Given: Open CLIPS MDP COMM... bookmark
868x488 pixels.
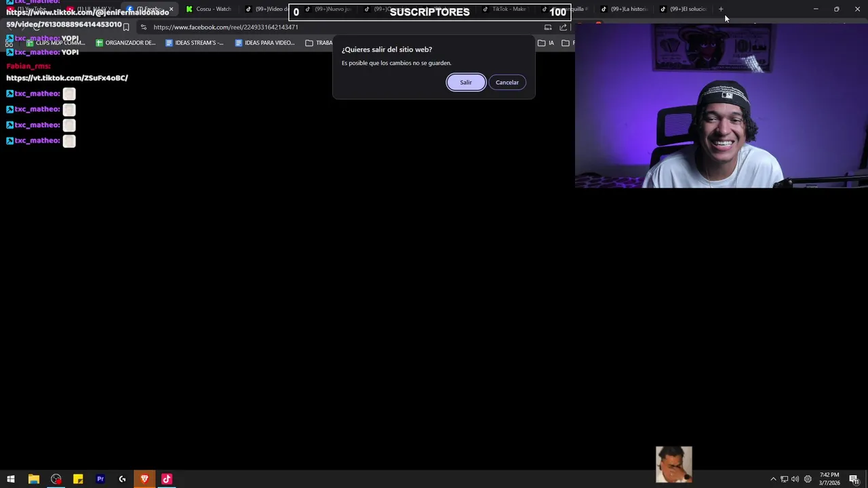Looking at the screenshot, I should point(55,43).
